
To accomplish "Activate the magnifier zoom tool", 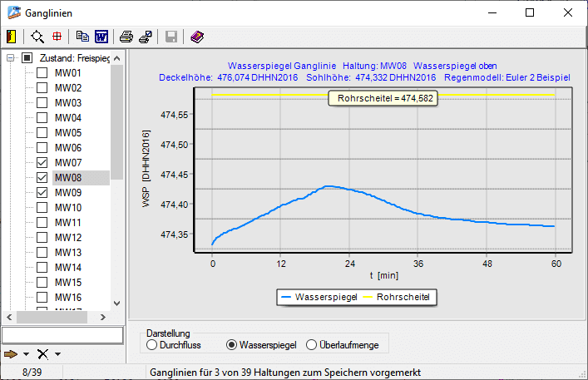I will pyautogui.click(x=37, y=37).
